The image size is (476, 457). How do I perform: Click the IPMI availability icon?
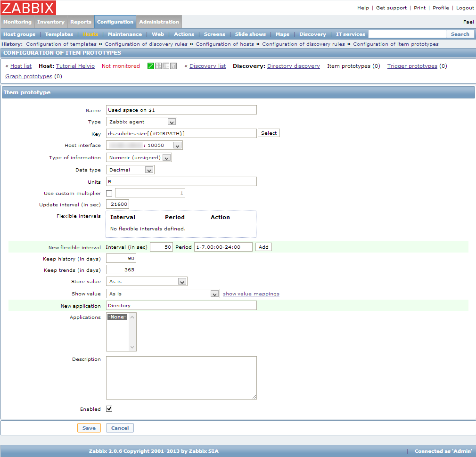[173, 66]
